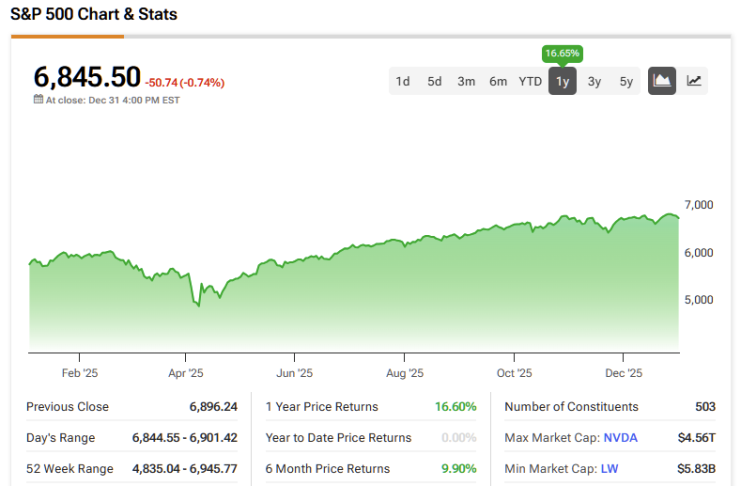Click the April 2025 dip on chart

point(198,303)
